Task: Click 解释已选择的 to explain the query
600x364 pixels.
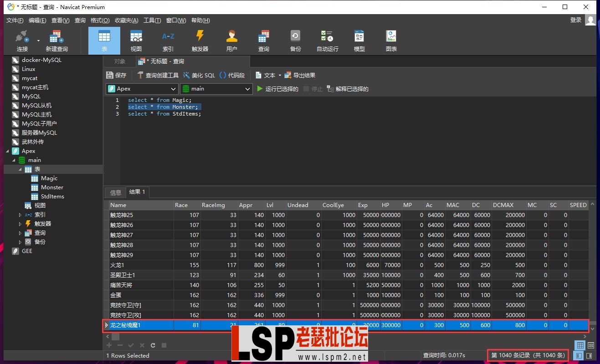Action: pos(348,89)
